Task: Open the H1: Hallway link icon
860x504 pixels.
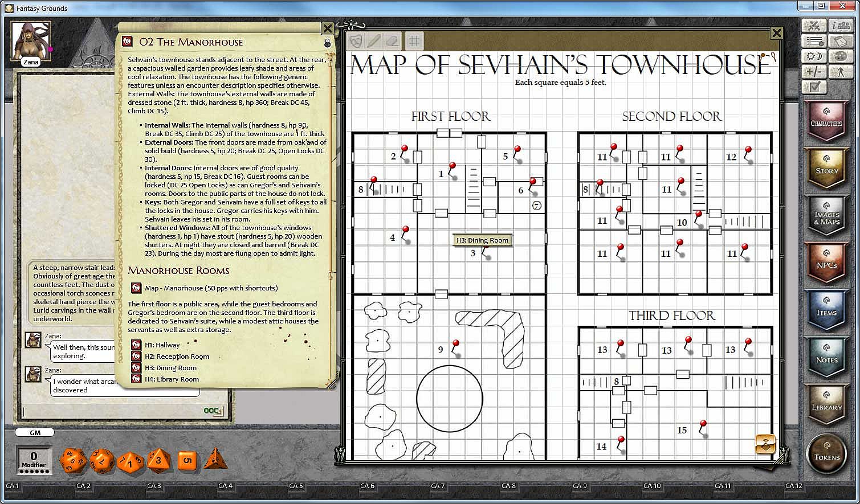Action: pyautogui.click(x=136, y=345)
